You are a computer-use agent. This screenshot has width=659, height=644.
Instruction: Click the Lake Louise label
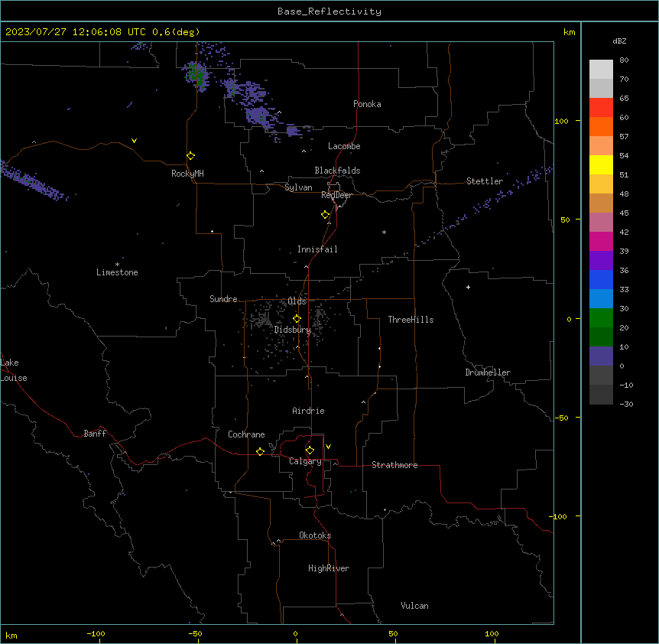[14, 370]
